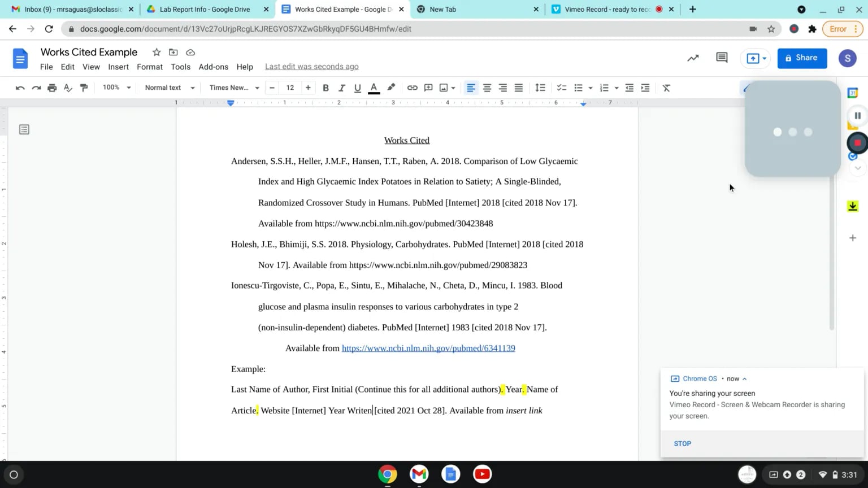Select the Paint format tool

(x=84, y=88)
